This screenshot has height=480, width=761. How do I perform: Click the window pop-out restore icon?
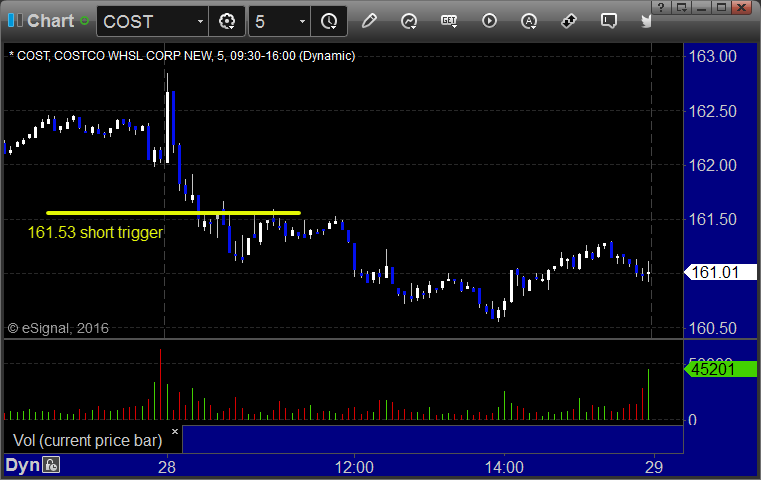(x=681, y=7)
